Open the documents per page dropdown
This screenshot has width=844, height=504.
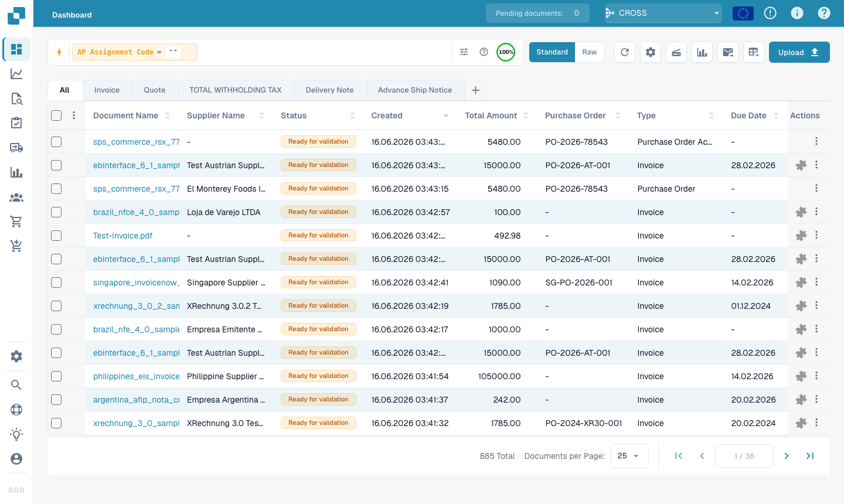(629, 456)
